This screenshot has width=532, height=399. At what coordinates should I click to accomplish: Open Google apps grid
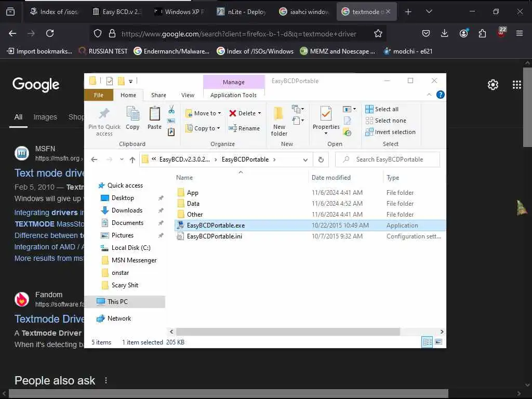point(517,85)
